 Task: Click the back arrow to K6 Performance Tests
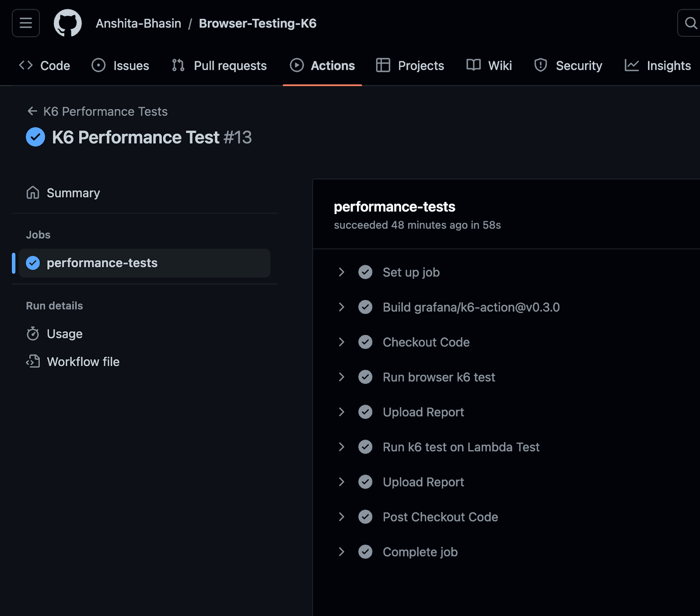(32, 111)
